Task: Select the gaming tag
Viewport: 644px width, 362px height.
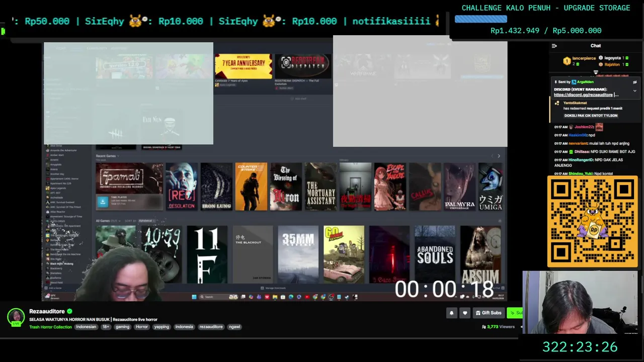Action: [122, 327]
